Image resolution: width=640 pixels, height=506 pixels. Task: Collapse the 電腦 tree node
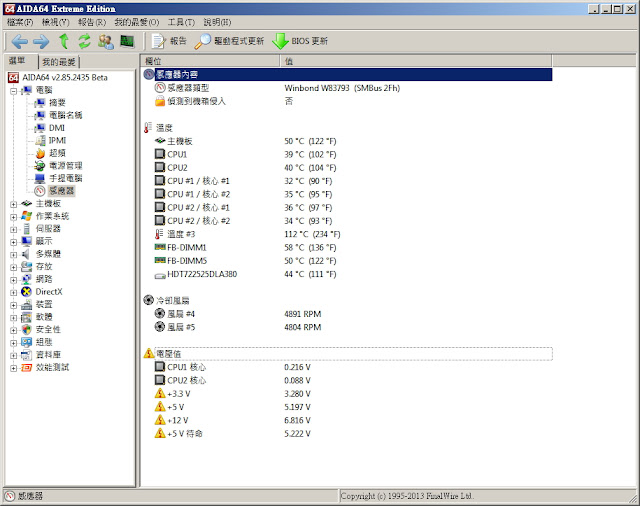pyautogui.click(x=13, y=91)
